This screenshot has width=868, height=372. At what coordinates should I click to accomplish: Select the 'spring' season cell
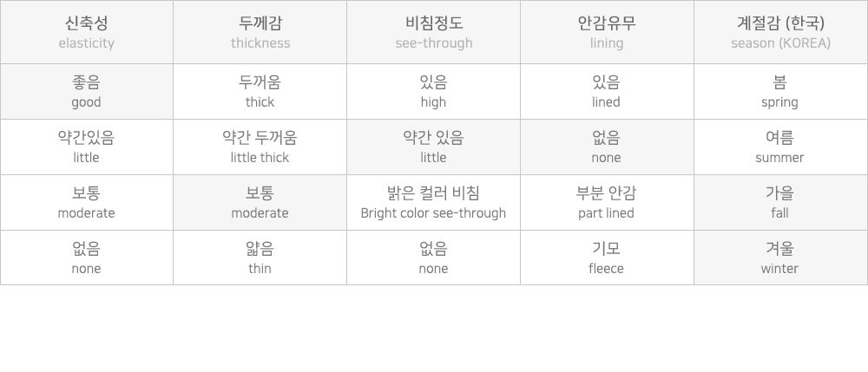pyautogui.click(x=780, y=92)
